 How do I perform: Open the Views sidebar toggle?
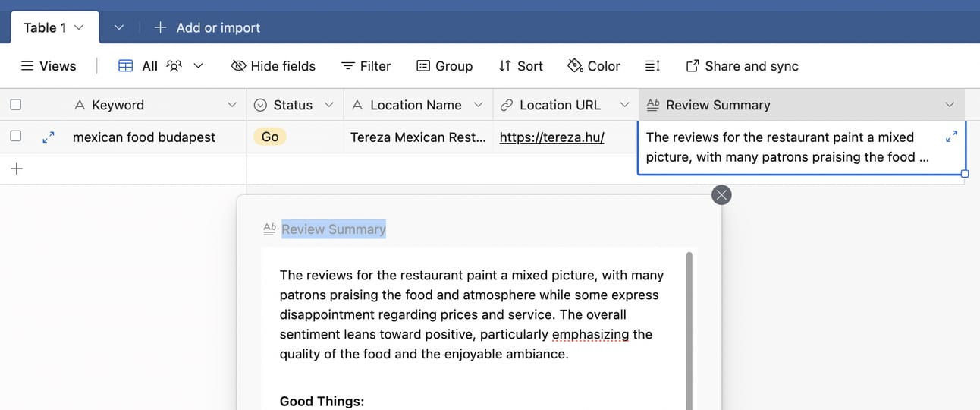[x=48, y=66]
